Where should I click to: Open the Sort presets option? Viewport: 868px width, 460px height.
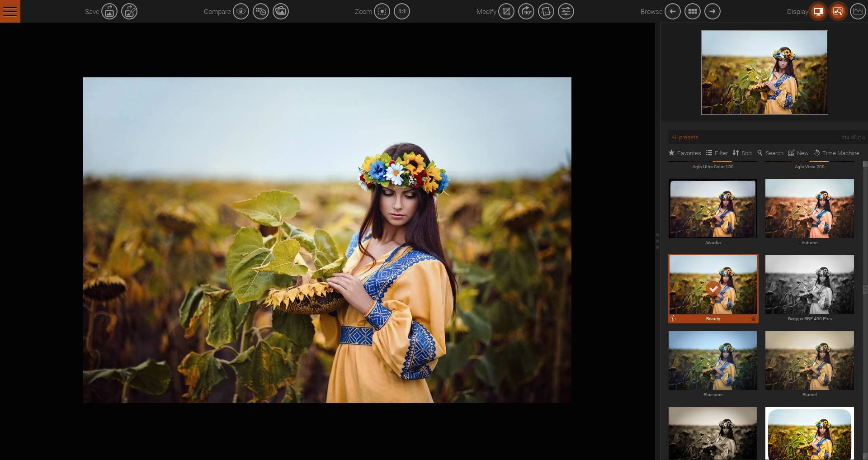pyautogui.click(x=742, y=153)
